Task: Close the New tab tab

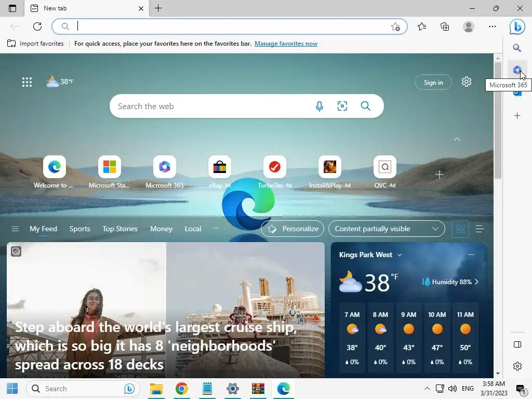Action: (x=141, y=8)
